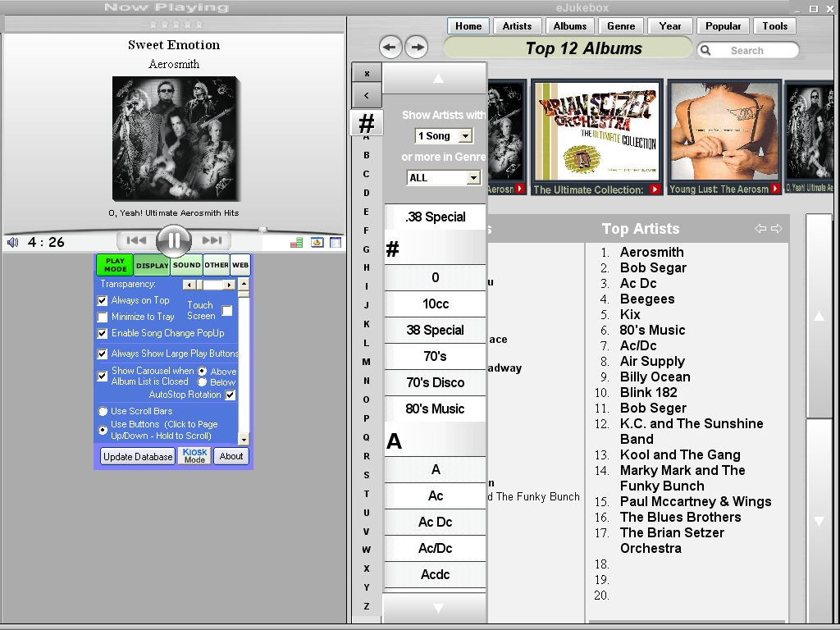Screen dimensions: 840x630
Task: Open the Home tab
Action: click(468, 25)
